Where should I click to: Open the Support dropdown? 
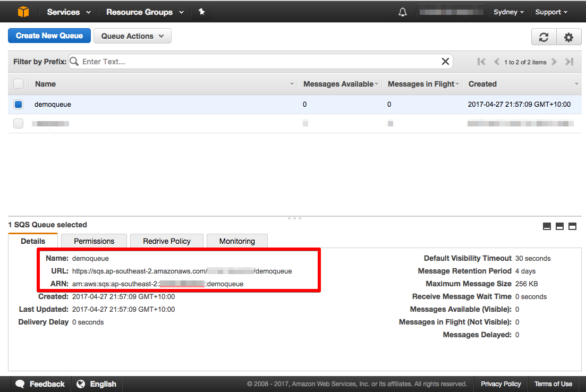[x=551, y=12]
